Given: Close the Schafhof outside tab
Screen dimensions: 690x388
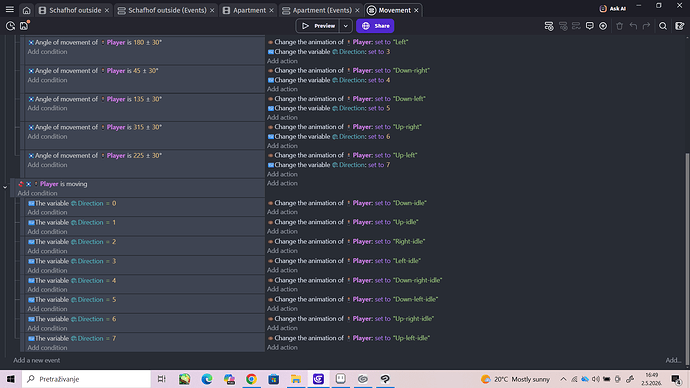Looking at the screenshot, I should pos(107,10).
